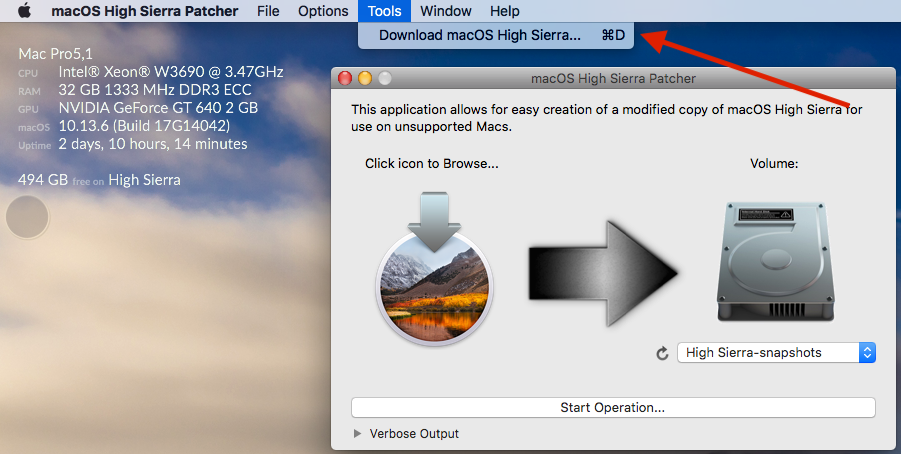The width and height of the screenshot is (901, 454).
Task: Open the High Sierra-snapshots volume dropdown
Action: click(776, 352)
